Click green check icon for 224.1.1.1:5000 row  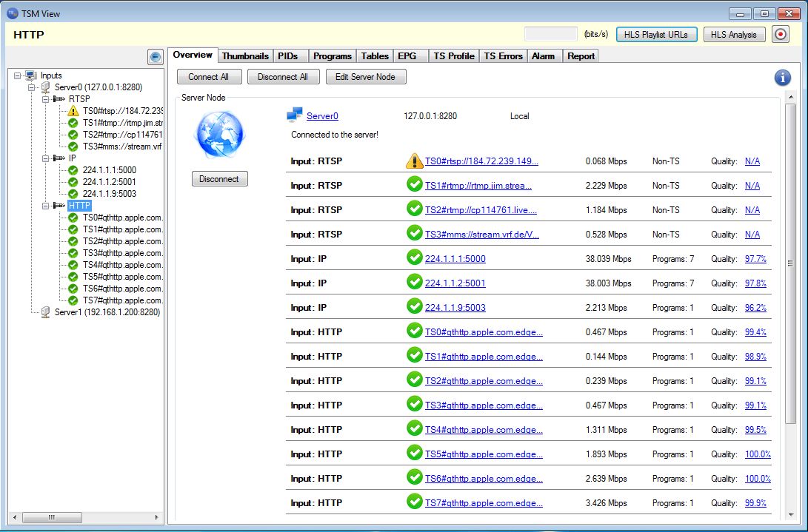(x=414, y=257)
